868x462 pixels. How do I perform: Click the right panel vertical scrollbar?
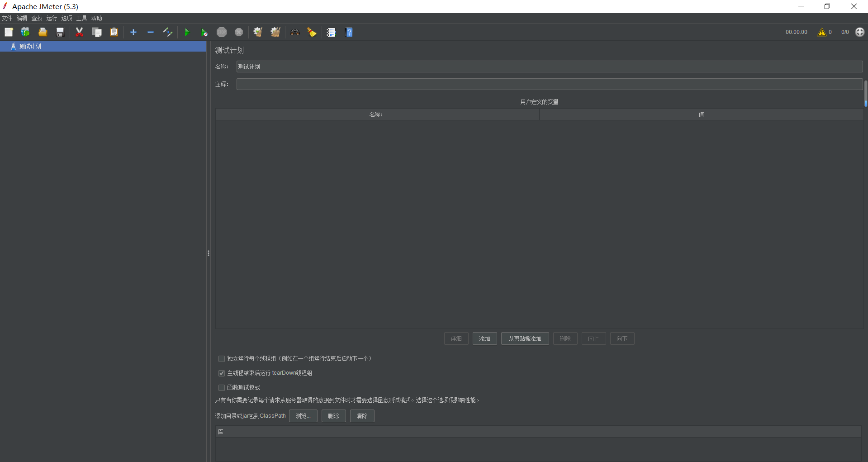[x=866, y=94]
